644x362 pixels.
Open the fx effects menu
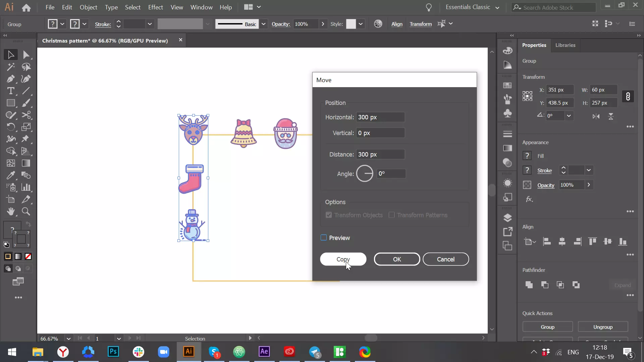[x=529, y=199]
